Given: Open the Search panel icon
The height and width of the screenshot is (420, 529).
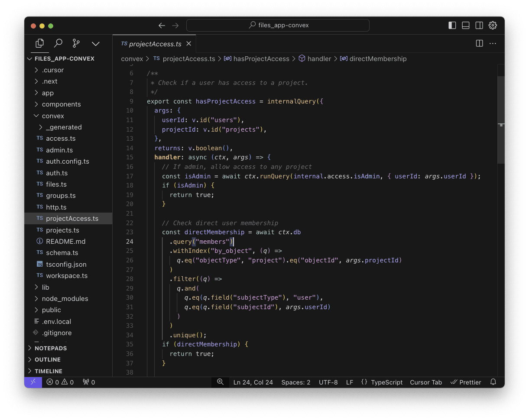Looking at the screenshot, I should 58,43.
